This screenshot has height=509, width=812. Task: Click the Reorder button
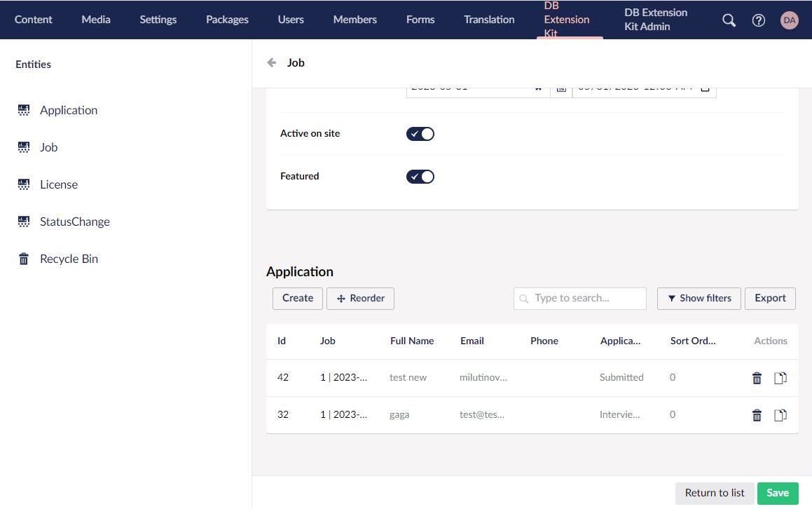(x=360, y=298)
